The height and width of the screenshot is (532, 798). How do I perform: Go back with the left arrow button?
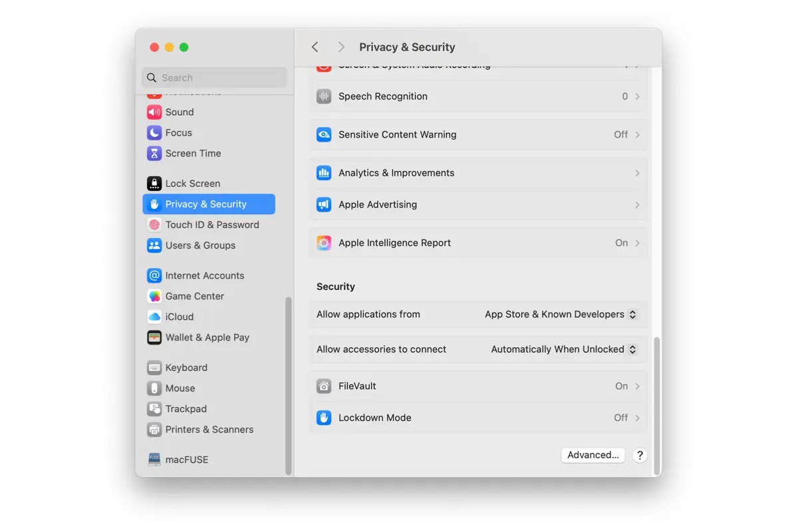315,47
